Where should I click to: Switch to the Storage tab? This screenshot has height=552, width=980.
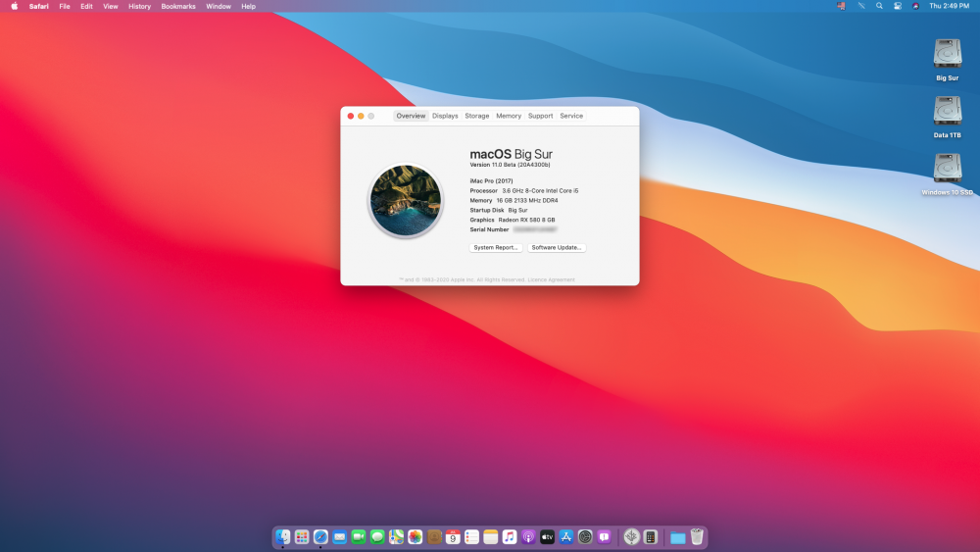coord(477,116)
